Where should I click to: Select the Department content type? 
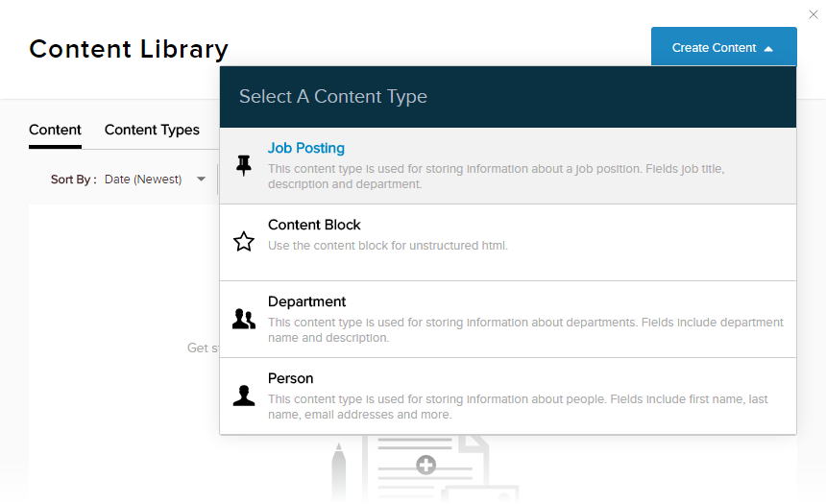508,320
